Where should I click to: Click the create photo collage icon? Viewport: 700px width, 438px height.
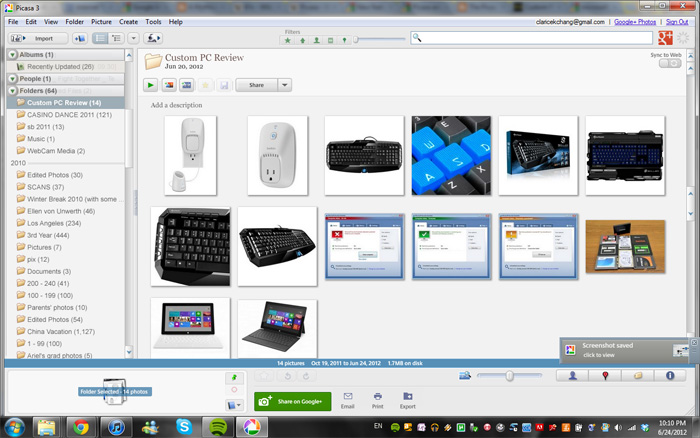(x=169, y=85)
